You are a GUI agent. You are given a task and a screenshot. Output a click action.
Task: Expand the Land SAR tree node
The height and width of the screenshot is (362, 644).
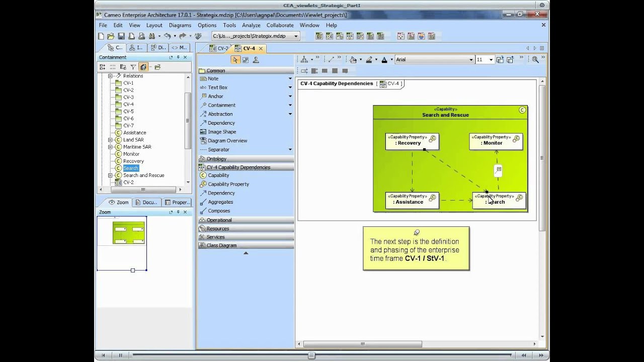click(x=110, y=140)
